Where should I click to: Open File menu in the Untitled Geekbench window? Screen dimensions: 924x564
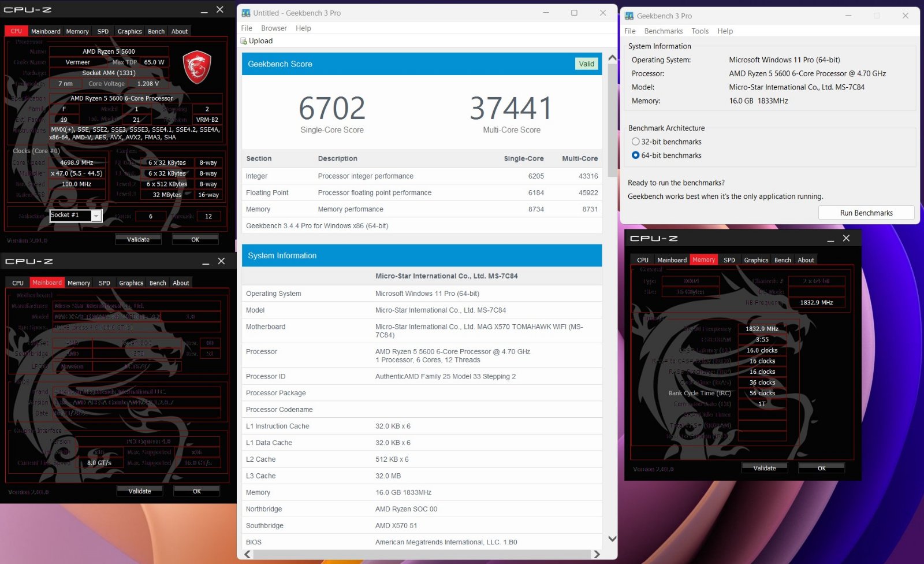tap(247, 28)
